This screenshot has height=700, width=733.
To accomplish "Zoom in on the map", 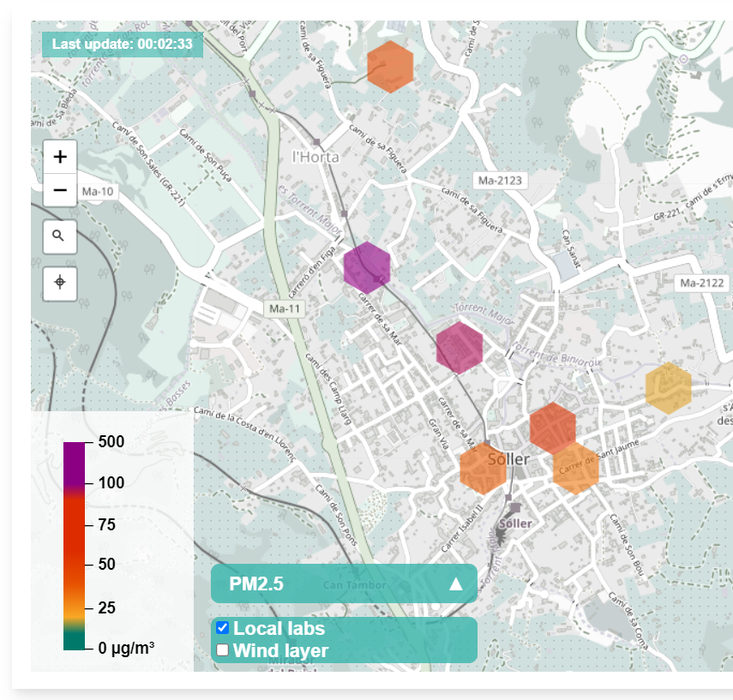I will 60,157.
